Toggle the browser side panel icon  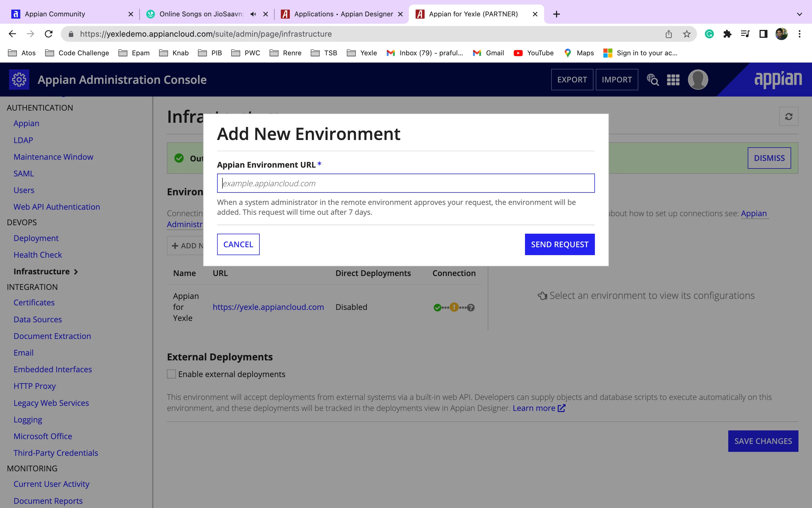763,34
